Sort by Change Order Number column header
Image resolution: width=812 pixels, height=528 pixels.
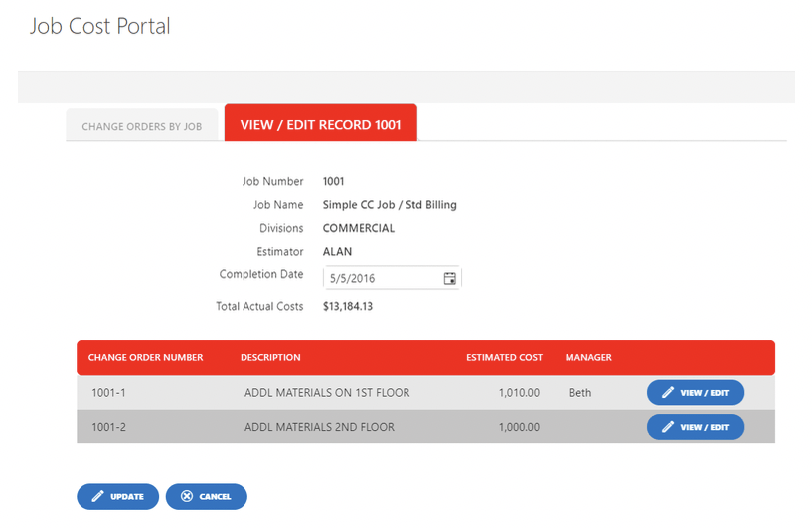coord(145,358)
